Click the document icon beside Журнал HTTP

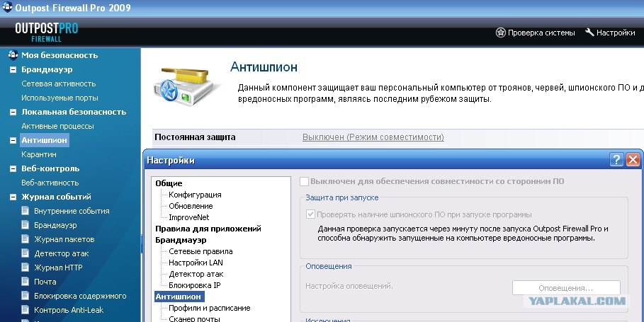26,267
